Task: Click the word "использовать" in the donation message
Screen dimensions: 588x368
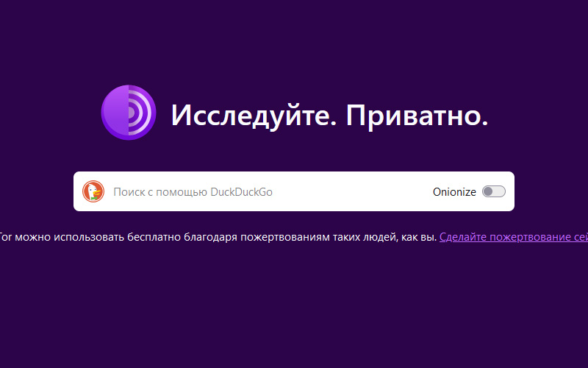Action: [74, 237]
